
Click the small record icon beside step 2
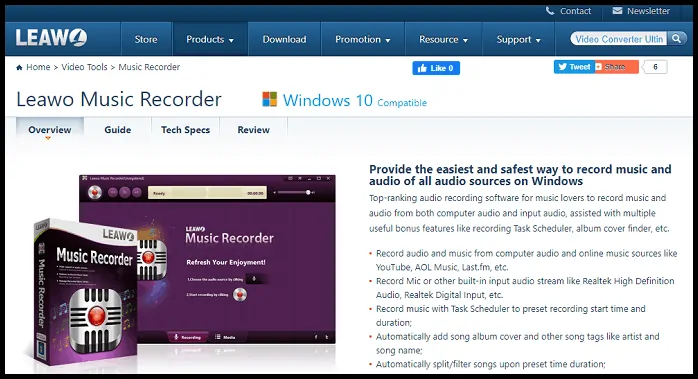click(x=239, y=294)
